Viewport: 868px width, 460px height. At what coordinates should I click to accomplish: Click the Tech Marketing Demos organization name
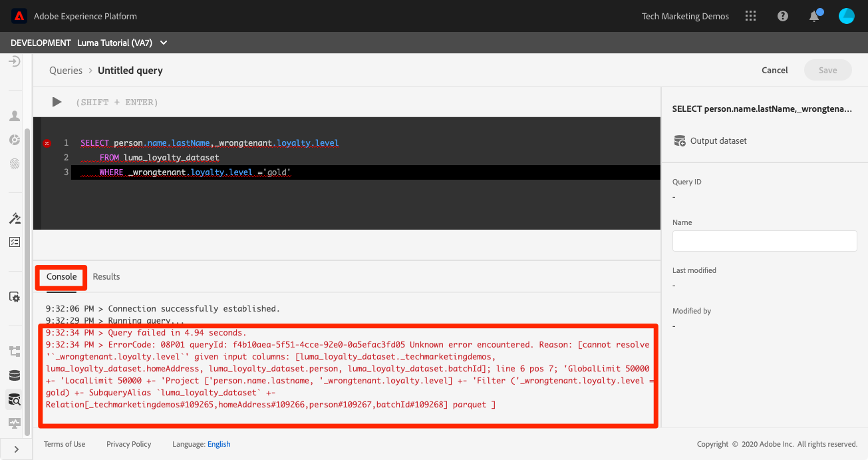(685, 16)
